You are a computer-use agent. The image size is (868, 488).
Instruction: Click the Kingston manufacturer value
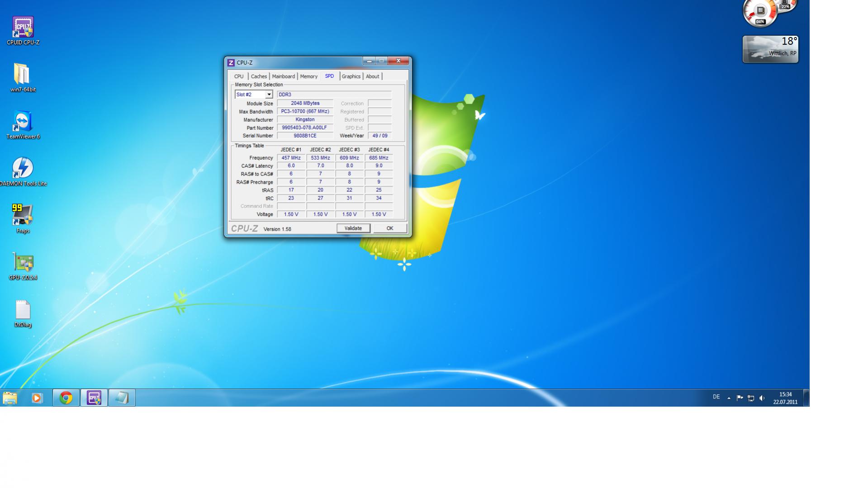(x=305, y=120)
